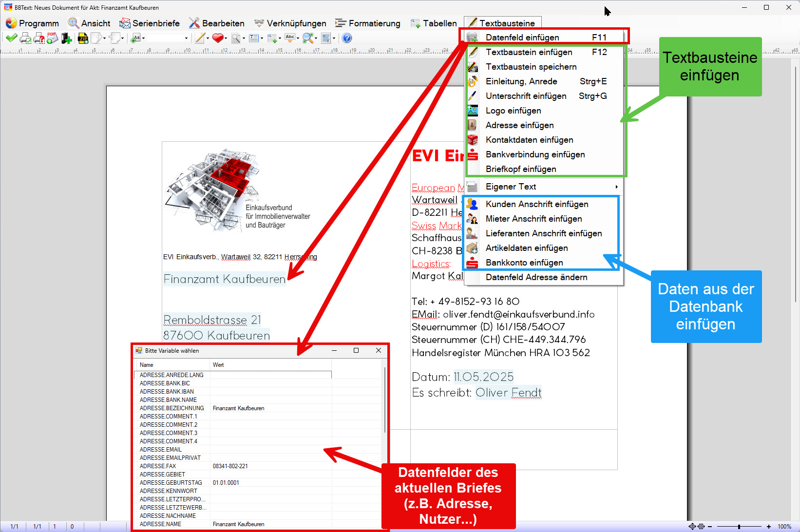
Task: Choose Unterschrift einfügen menu entry
Action: click(544, 96)
